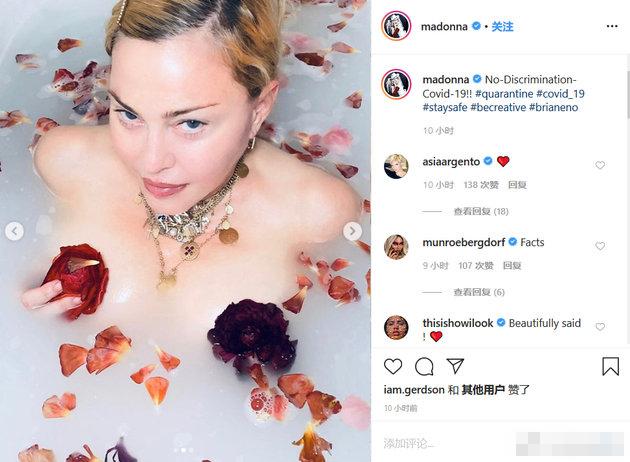Reply to asiaargento's comment
This screenshot has height=462, width=630.
tap(517, 185)
